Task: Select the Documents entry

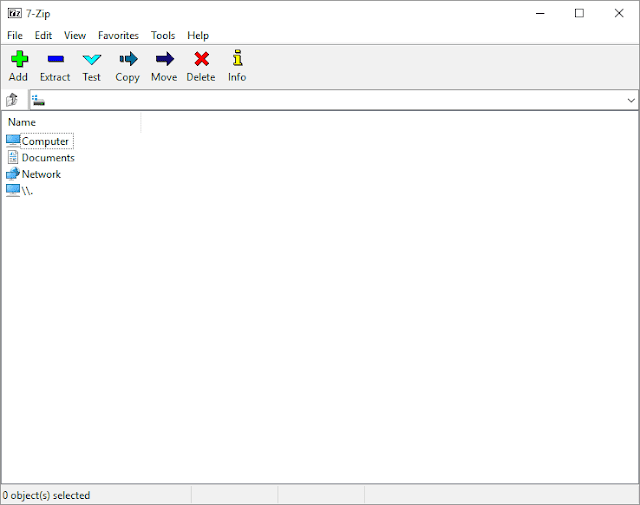Action: tap(48, 158)
